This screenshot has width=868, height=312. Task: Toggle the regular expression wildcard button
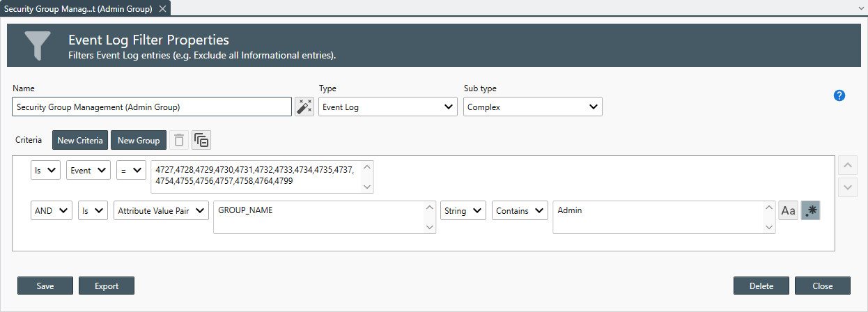[811, 211]
